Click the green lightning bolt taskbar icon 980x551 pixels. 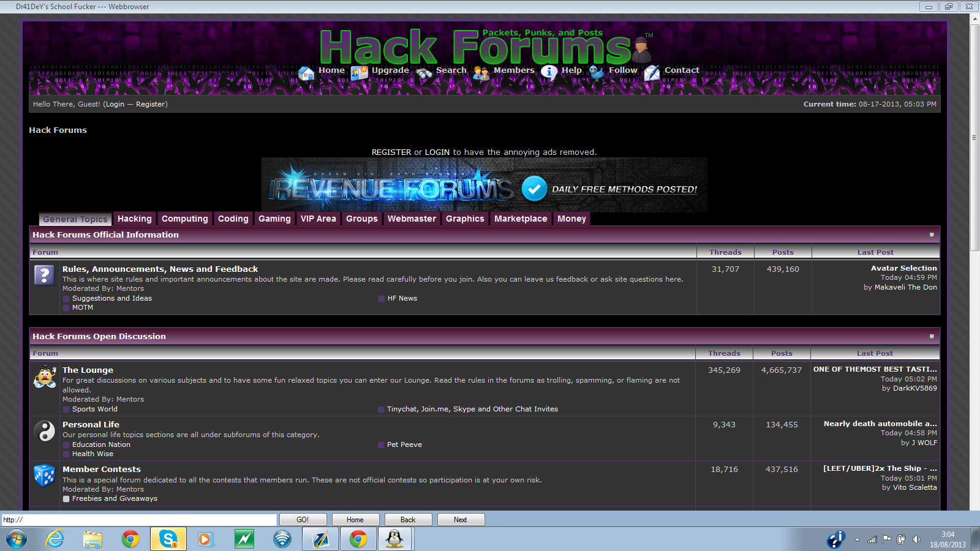[x=244, y=539]
